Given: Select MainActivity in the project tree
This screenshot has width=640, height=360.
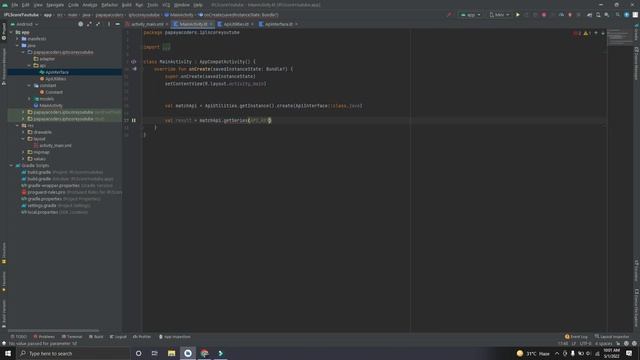Looking at the screenshot, I should coord(51,105).
